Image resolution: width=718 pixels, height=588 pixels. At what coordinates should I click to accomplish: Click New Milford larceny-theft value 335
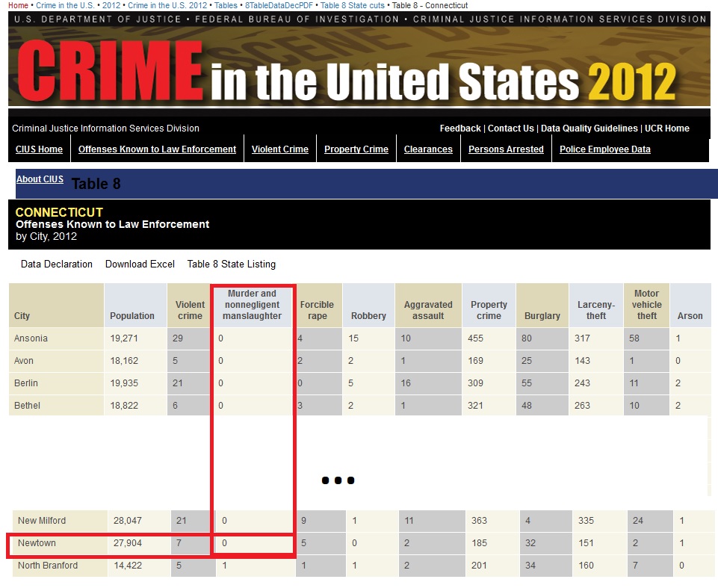click(x=586, y=521)
